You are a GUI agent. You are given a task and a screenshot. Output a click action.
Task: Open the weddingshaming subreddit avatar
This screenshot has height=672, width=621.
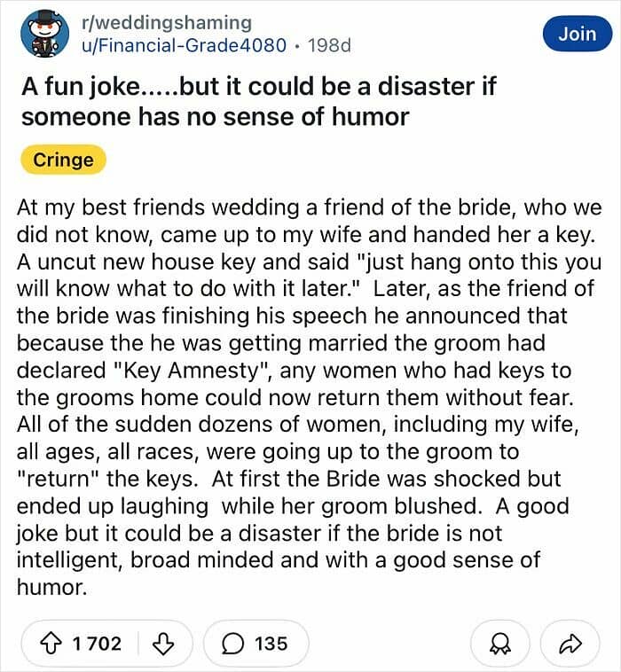[44, 34]
